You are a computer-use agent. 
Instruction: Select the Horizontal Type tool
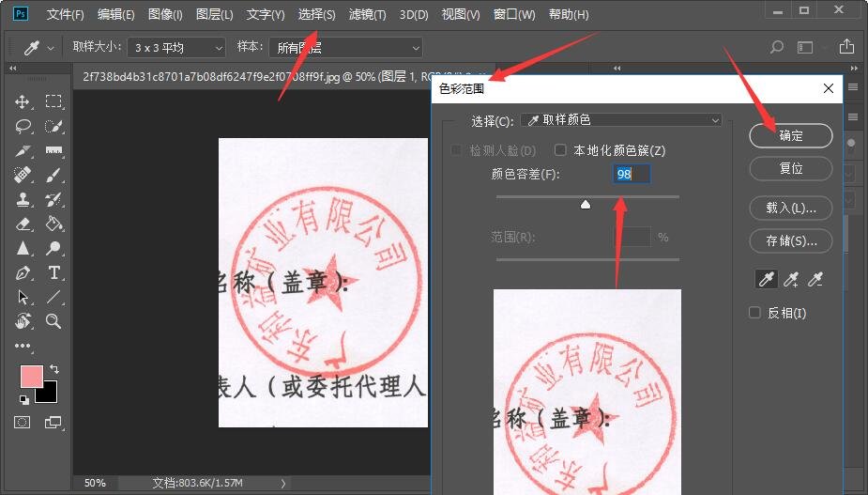[x=53, y=272]
